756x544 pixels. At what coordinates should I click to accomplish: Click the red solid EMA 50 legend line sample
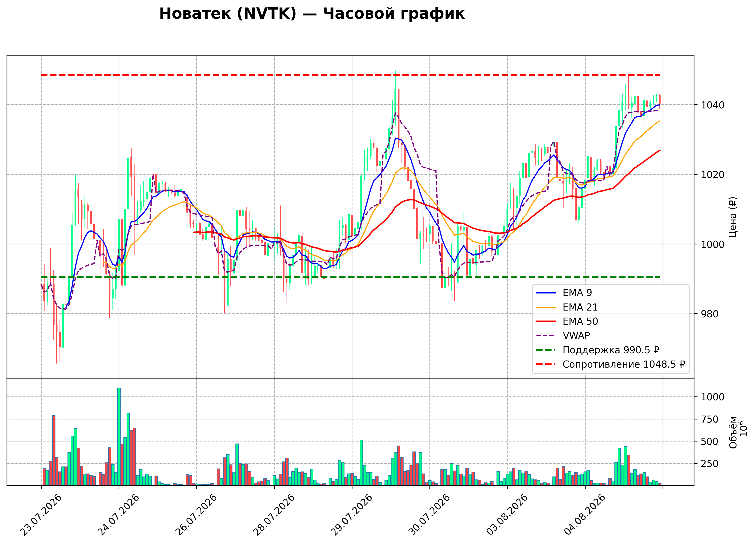546,321
